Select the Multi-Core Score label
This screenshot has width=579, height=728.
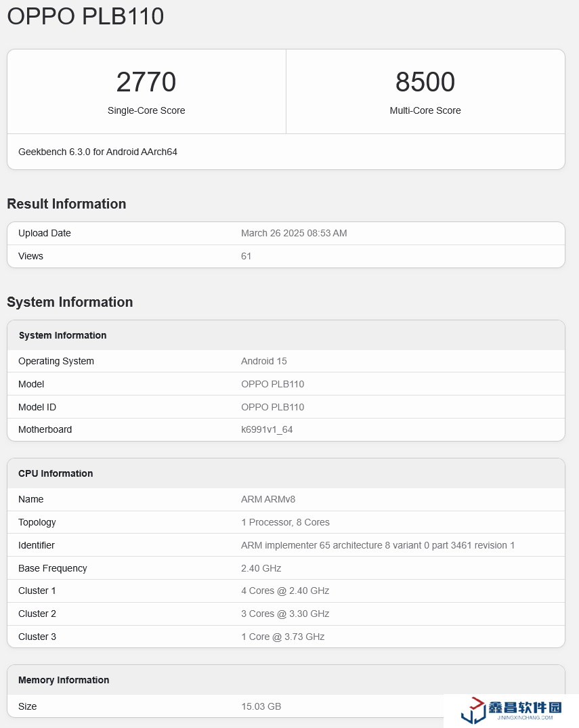click(x=425, y=110)
